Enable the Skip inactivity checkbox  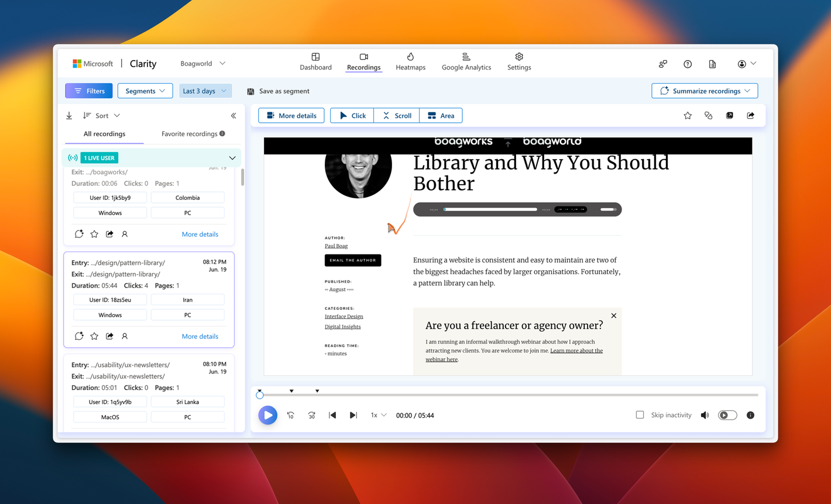(640, 415)
